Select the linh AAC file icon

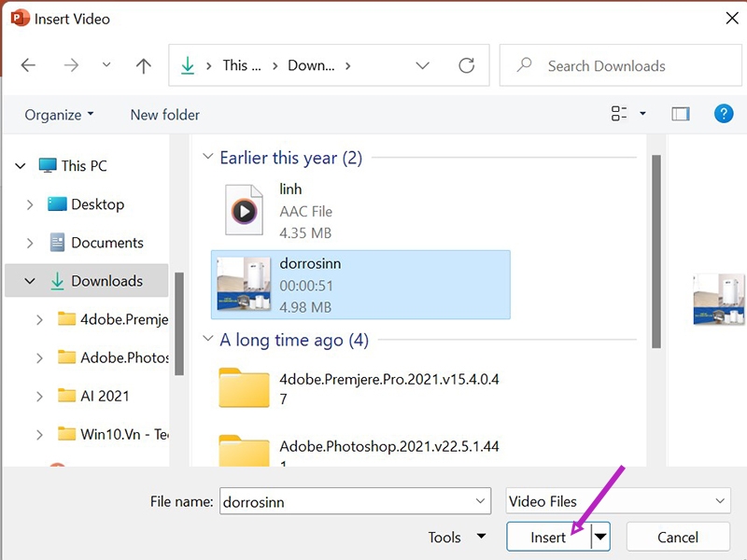point(244,210)
